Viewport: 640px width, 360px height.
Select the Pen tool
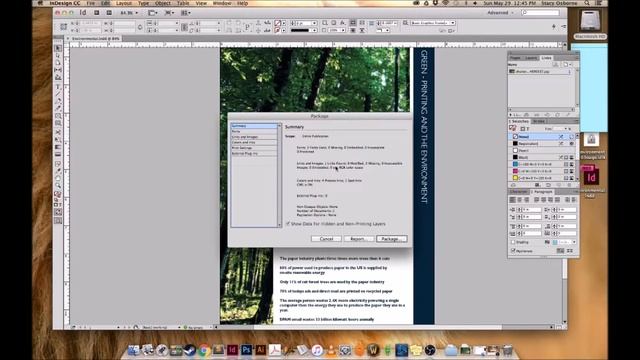[x=58, y=101]
